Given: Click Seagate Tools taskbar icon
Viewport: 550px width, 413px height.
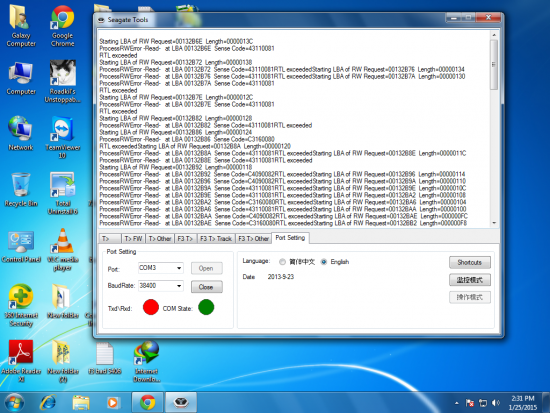Looking at the screenshot, I should [x=181, y=402].
